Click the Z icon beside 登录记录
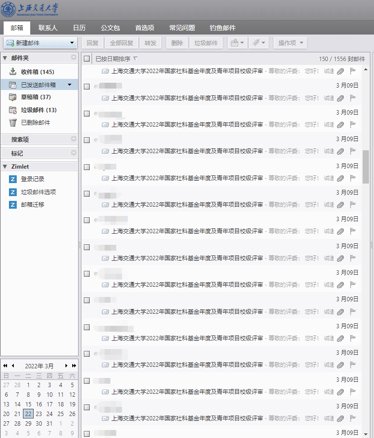This screenshot has width=374, height=438. click(x=13, y=179)
